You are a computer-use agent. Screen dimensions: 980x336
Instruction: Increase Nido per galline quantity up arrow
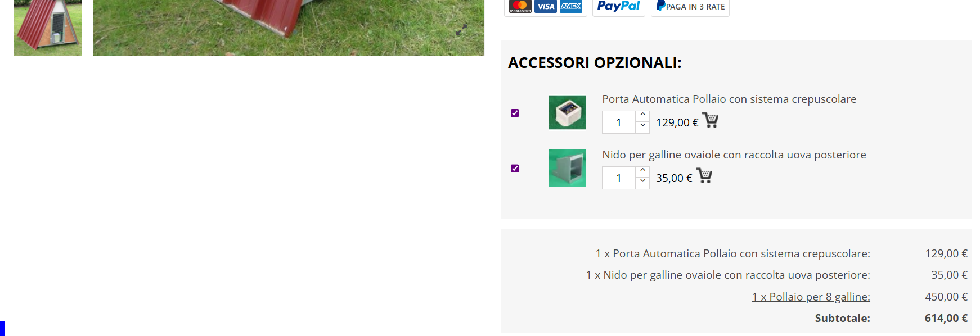click(x=642, y=170)
